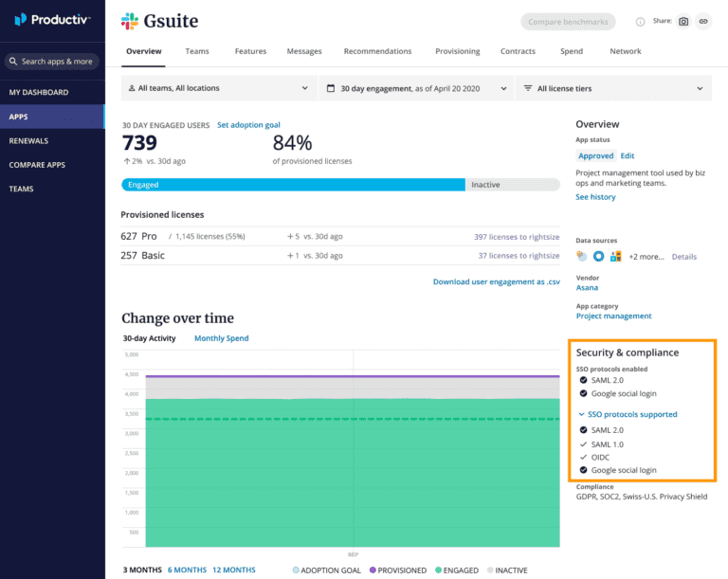Image resolution: width=728 pixels, height=579 pixels.
Task: Click the blue circle data source icon
Action: click(598, 256)
